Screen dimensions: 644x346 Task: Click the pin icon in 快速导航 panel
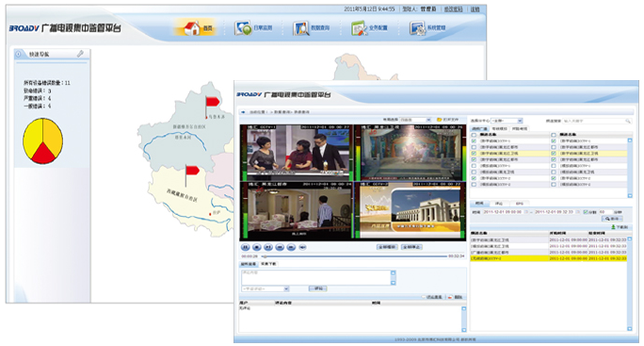pos(81,54)
